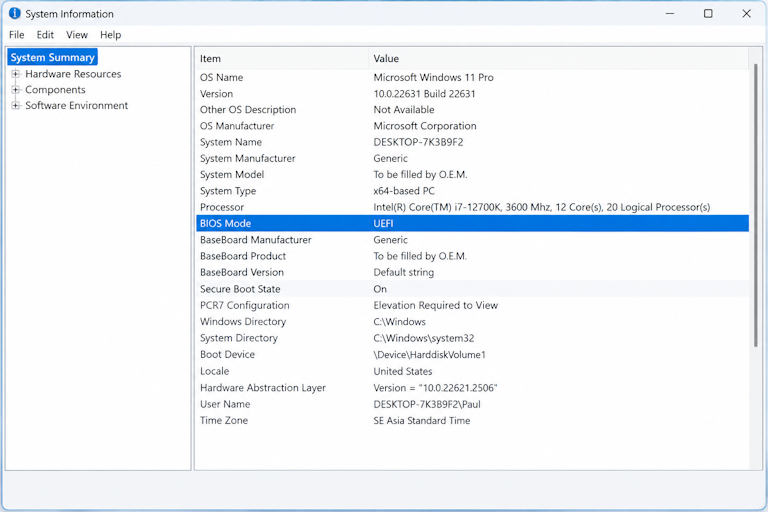Open the Edit menu
This screenshot has height=512, width=768.
45,35
